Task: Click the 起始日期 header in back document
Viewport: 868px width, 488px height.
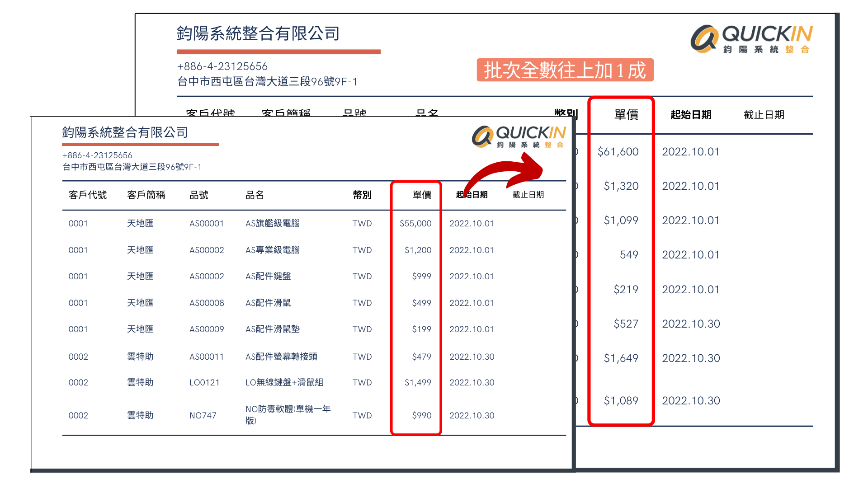Action: point(691,115)
